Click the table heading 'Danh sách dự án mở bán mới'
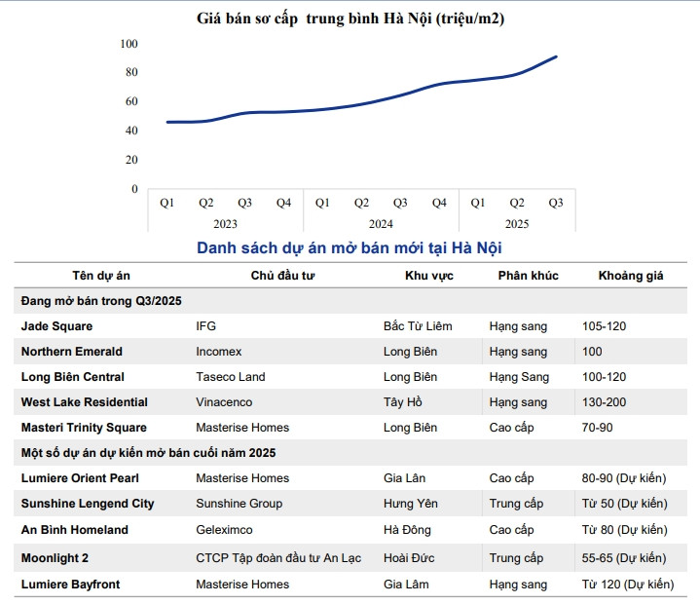 coord(350,248)
